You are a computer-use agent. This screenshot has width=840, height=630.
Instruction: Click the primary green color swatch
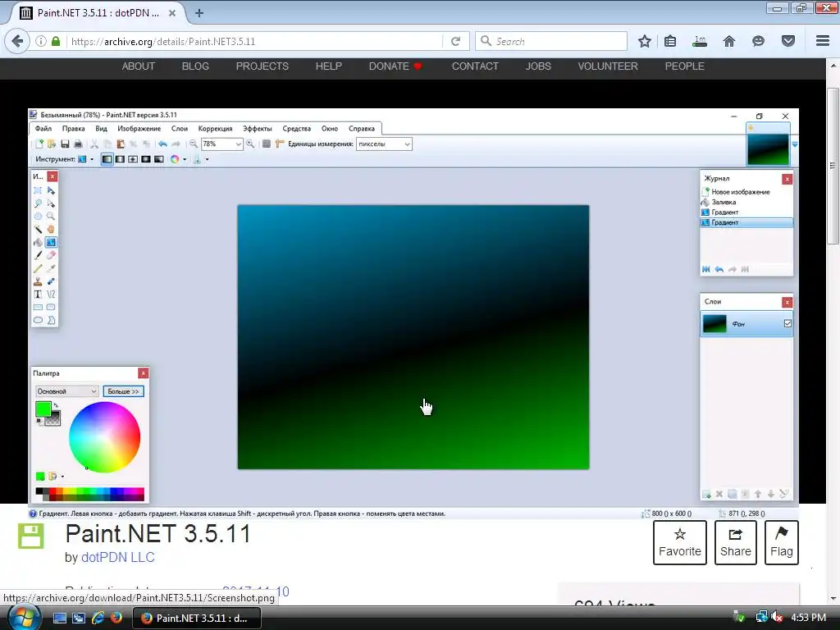click(43, 409)
